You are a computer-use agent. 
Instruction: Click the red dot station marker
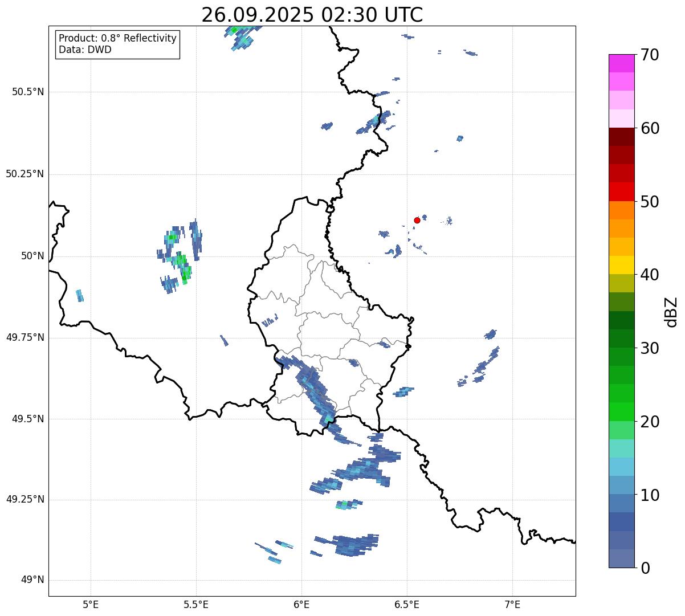click(x=417, y=220)
